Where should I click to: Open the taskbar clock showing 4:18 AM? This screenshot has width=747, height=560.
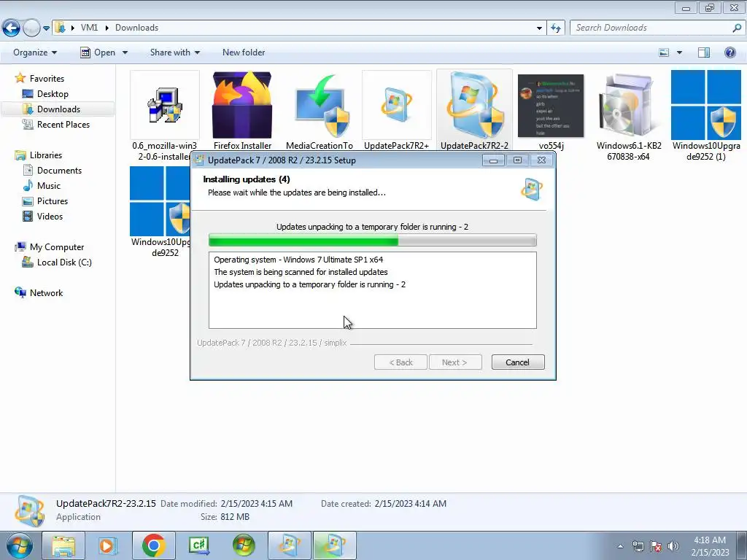point(710,546)
